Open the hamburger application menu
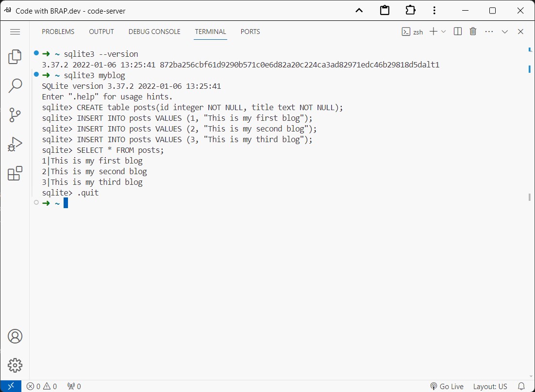Viewport: 535px width, 392px height. coord(15,32)
